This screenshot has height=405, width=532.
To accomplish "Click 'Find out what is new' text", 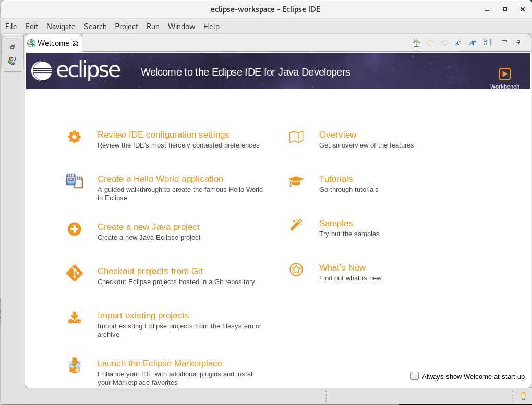I will 350,278.
